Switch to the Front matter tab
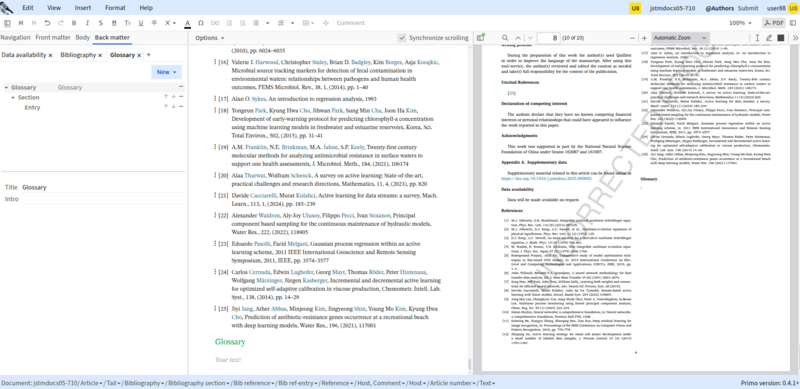The image size is (800, 389). pos(53,37)
